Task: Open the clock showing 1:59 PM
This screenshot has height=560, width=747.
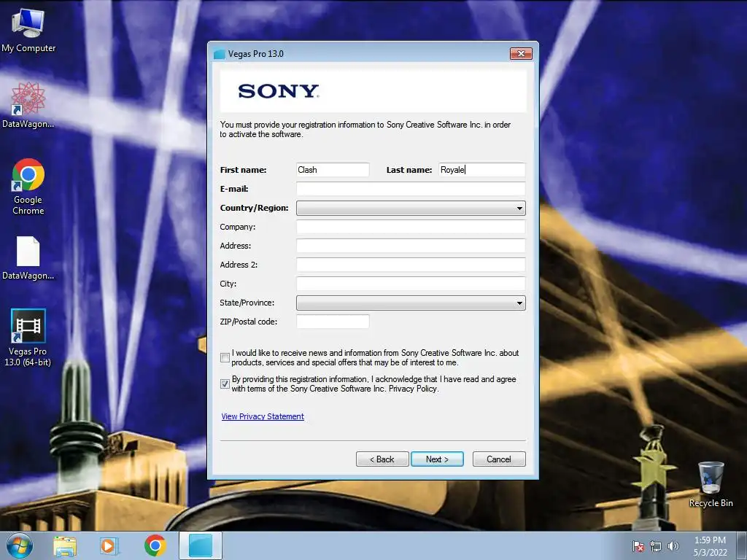Action: 710,546
